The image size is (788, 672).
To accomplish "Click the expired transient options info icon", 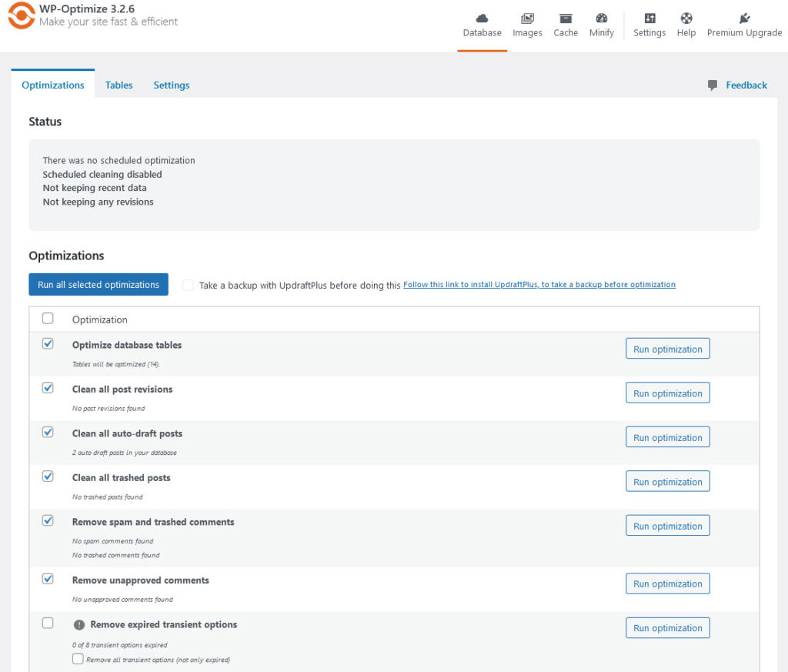I will (78, 625).
